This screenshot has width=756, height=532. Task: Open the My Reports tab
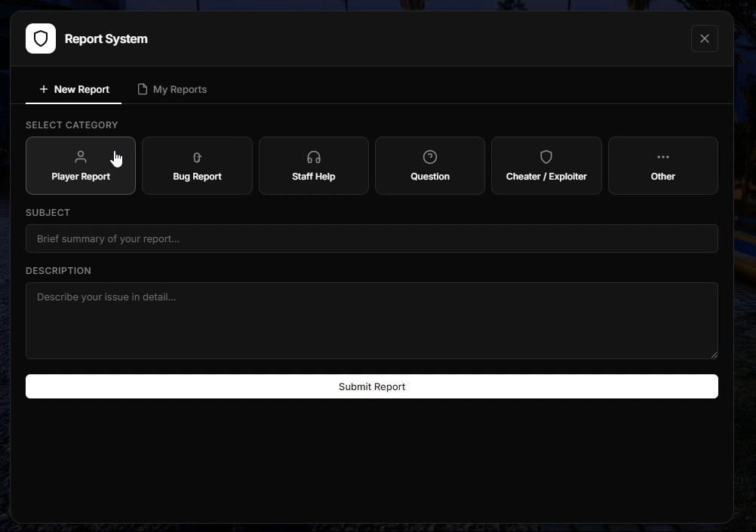172,89
